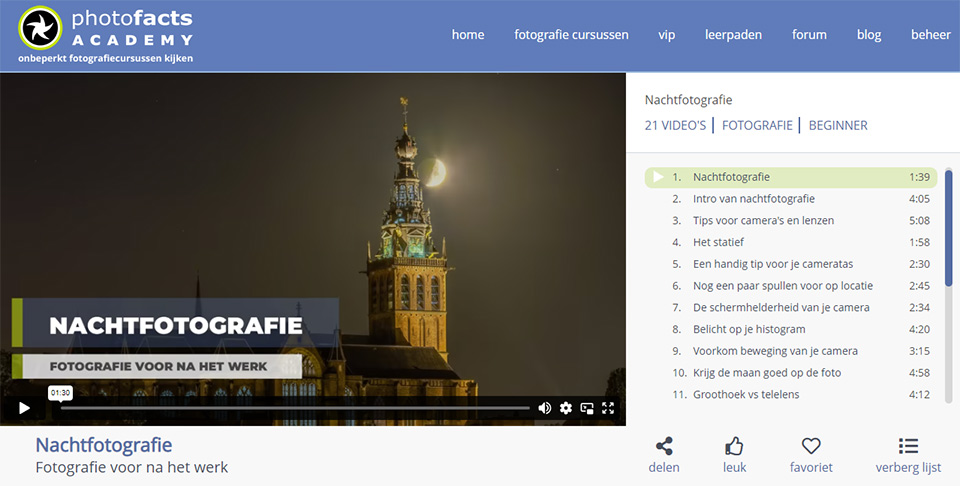Click the Photofacts Academy aperture logo
960x486 pixels.
(x=40, y=28)
